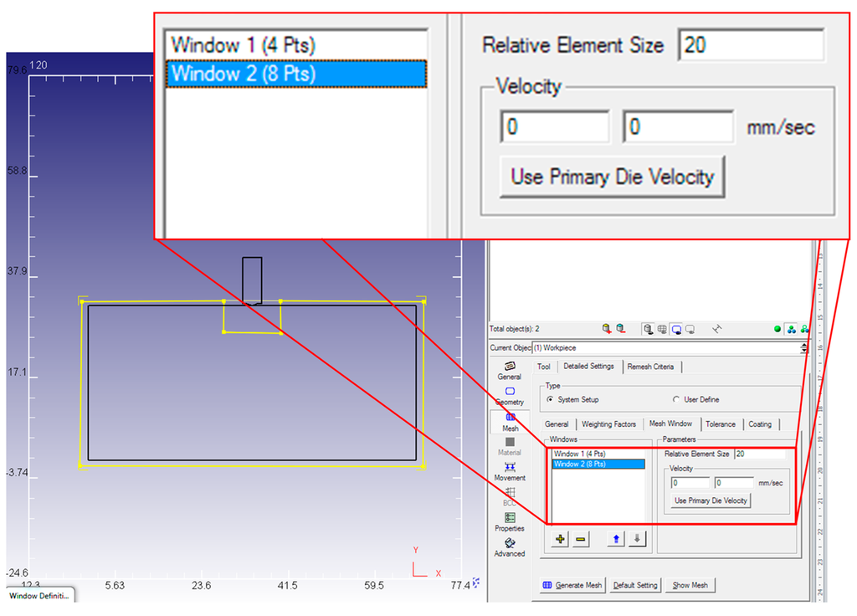
Task: Open the Tolerance tab
Action: tap(720, 424)
